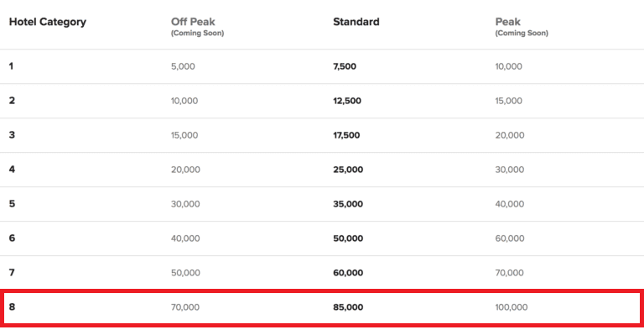644x335 pixels.
Task: Select the 85,000 standard value
Action: click(x=348, y=307)
